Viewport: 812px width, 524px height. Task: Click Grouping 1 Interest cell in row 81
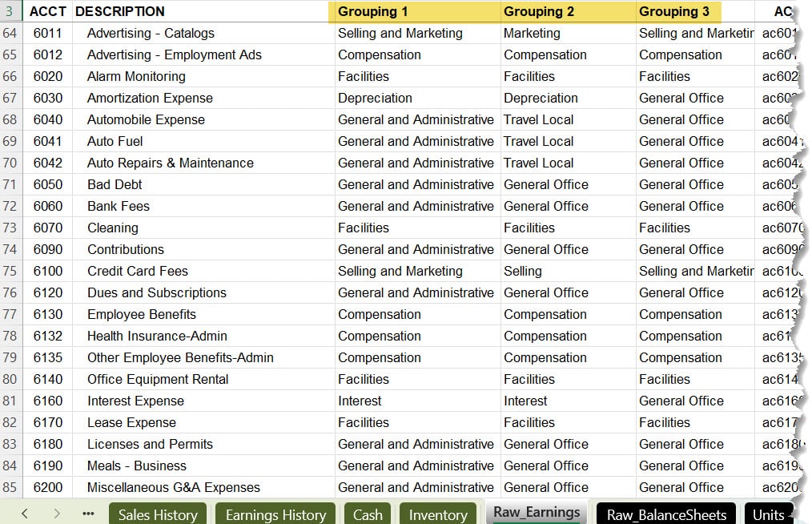click(x=417, y=401)
